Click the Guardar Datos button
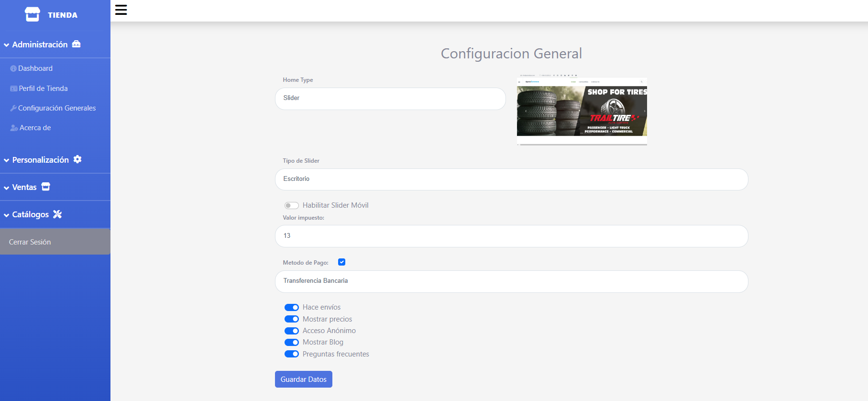The image size is (868, 401). click(303, 379)
